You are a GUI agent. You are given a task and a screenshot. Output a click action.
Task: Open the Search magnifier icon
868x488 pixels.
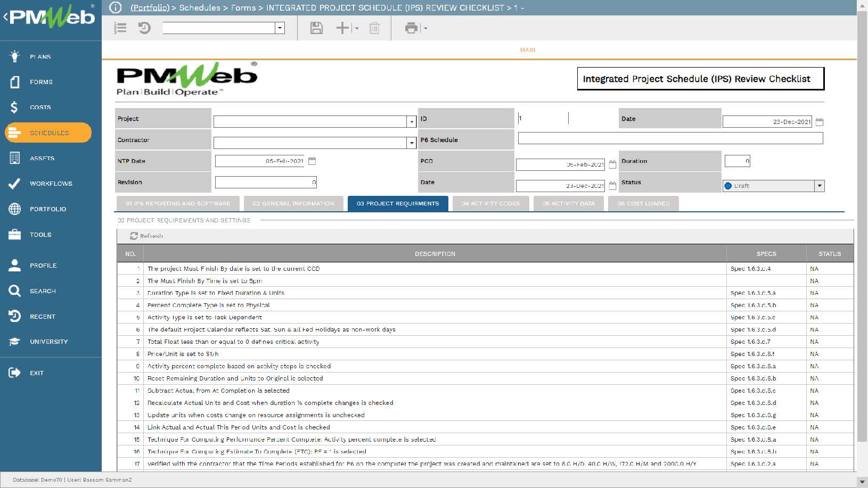pos(15,291)
